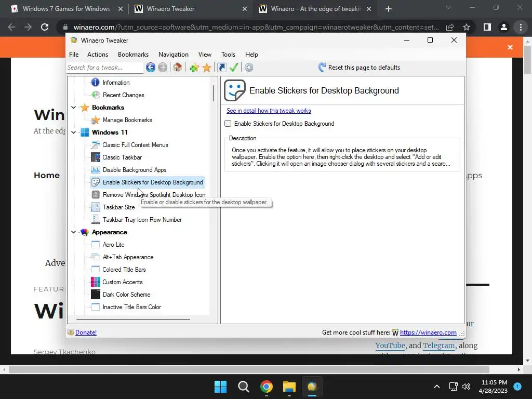
Task: Click the Back navigation arrow in Winaero toolbar
Action: 151,68
